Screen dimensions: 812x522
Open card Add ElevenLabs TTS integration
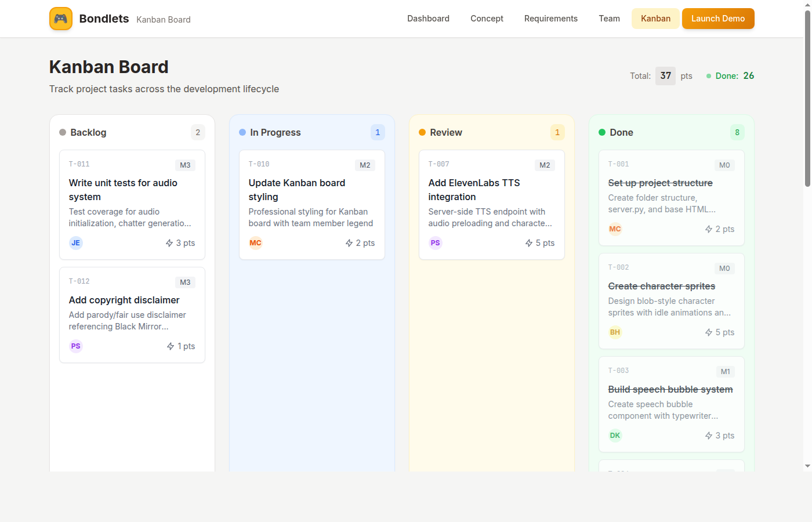492,205
